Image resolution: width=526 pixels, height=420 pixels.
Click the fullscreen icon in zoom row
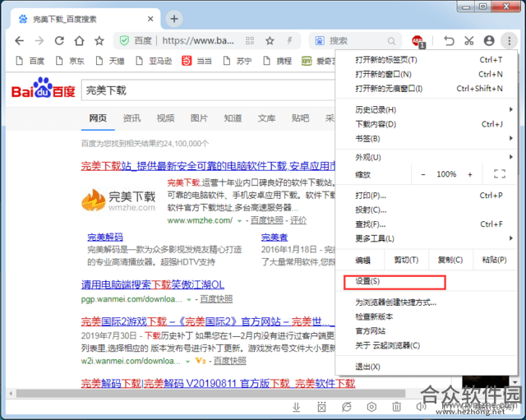click(x=500, y=173)
